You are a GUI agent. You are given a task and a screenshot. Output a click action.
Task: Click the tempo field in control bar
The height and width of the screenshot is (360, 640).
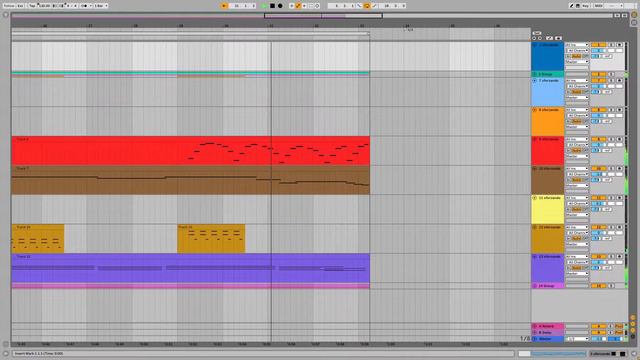44,6
